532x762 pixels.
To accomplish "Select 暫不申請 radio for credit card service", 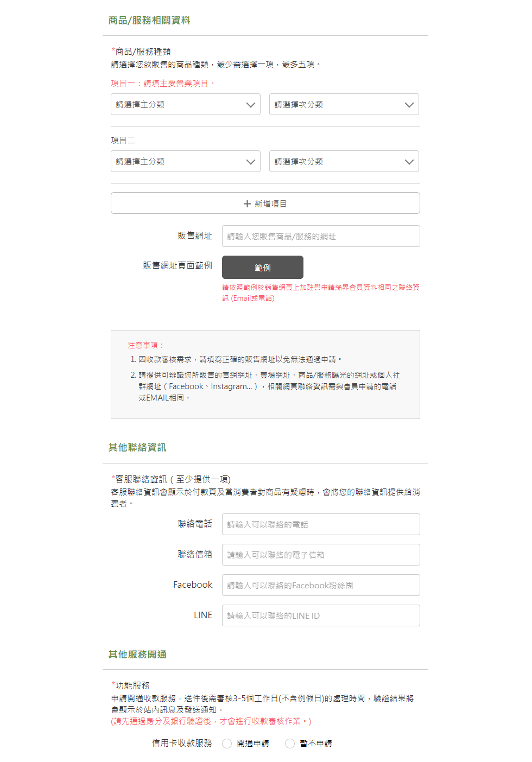I will [x=290, y=744].
